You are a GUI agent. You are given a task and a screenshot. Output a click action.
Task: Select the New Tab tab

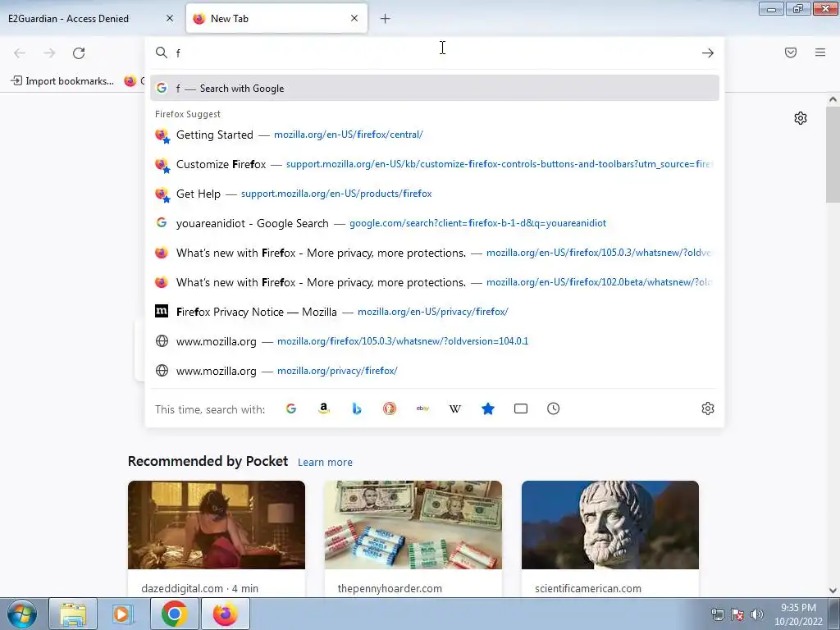pos(276,19)
